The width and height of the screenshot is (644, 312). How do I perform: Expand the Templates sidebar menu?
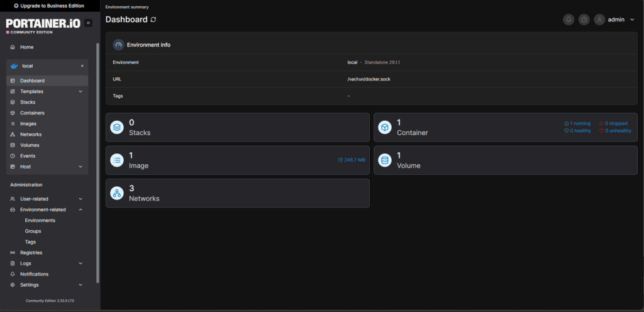point(80,92)
